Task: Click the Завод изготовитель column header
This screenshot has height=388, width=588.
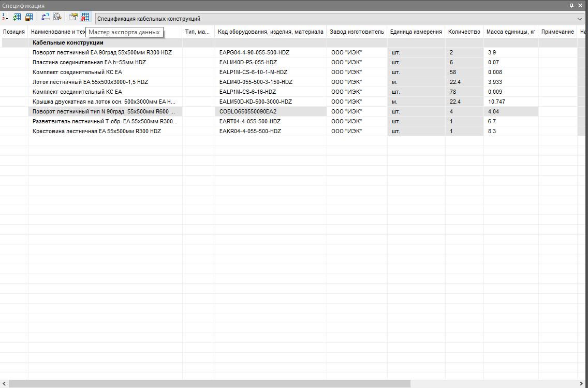Action: tap(357, 32)
